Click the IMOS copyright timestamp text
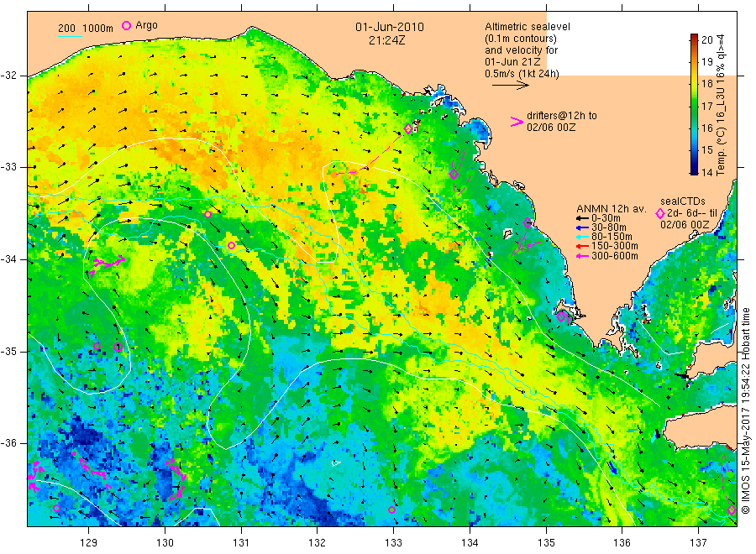The height and width of the screenshot is (554, 756). [746, 410]
